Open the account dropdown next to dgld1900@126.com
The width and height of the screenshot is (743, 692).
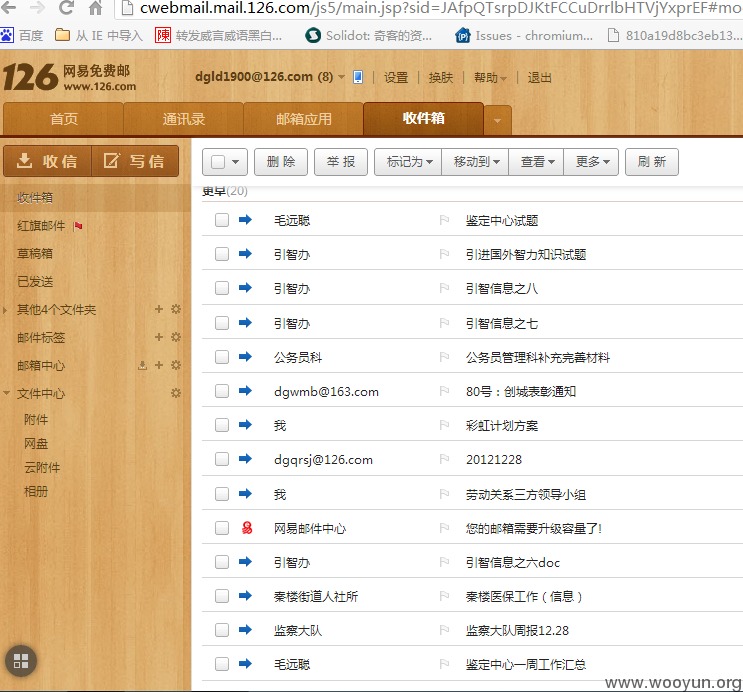click(x=341, y=77)
